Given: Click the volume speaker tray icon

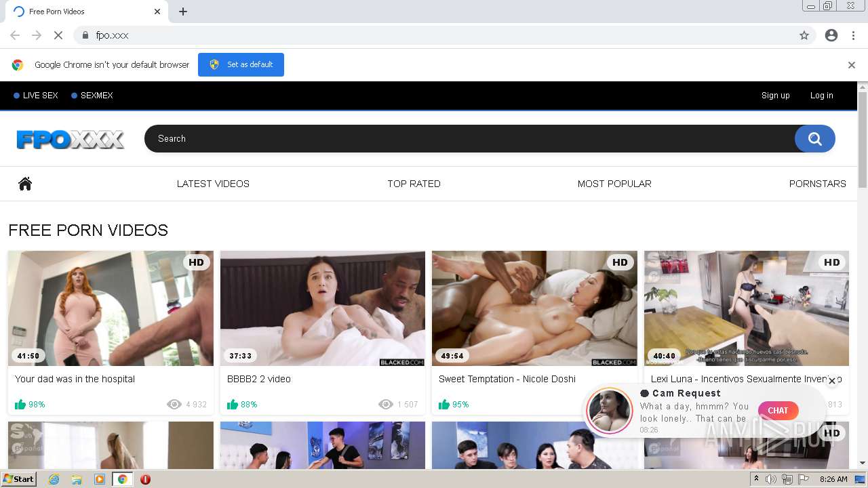Looking at the screenshot, I should [771, 479].
